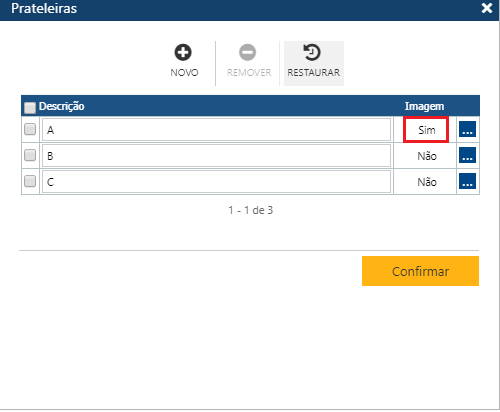Edit the description field containing C
The height and width of the screenshot is (412, 500).
[216, 182]
